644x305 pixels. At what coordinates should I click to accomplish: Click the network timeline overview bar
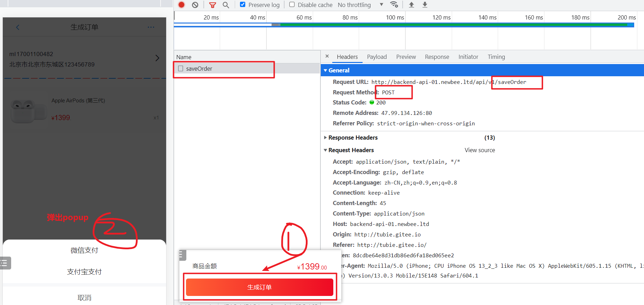[x=404, y=25]
